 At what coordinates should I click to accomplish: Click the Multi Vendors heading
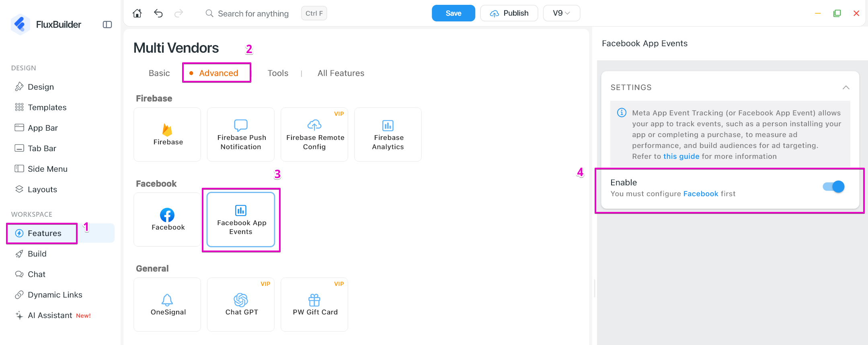coord(176,48)
